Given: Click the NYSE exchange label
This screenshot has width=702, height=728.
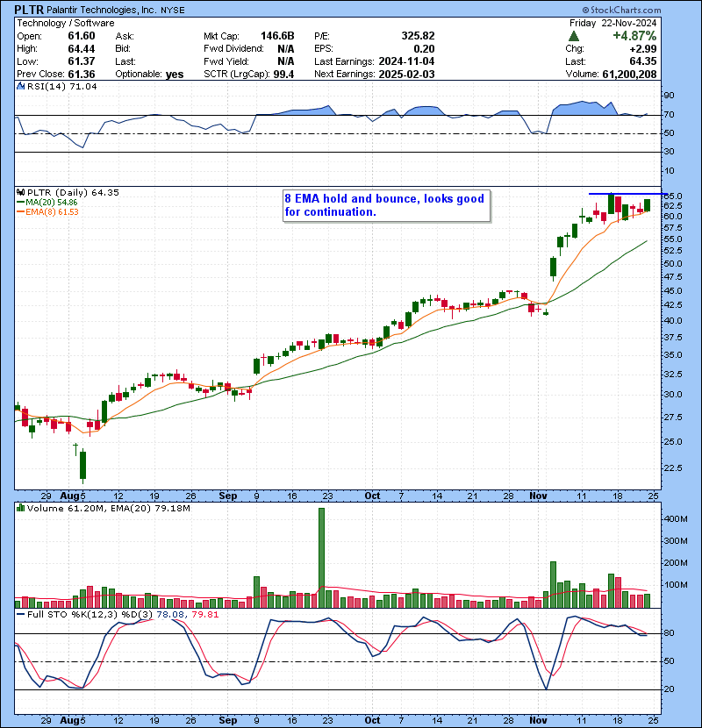Looking at the screenshot, I should [172, 11].
